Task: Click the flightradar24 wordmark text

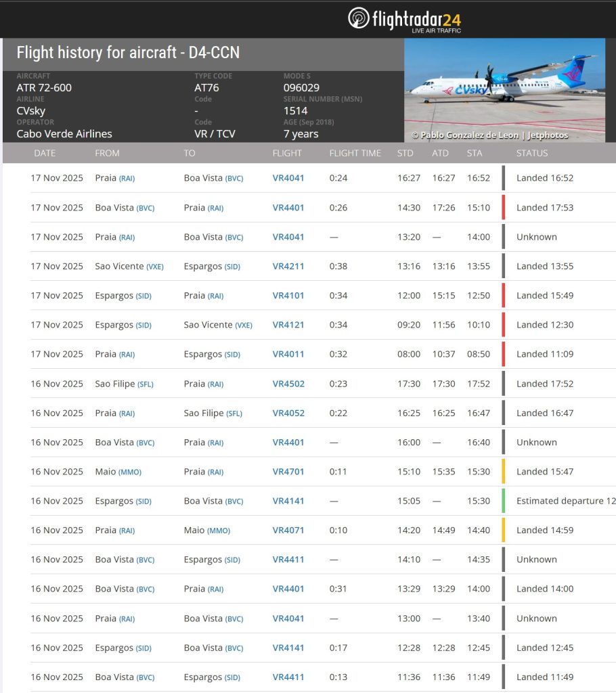Action: [x=416, y=19]
